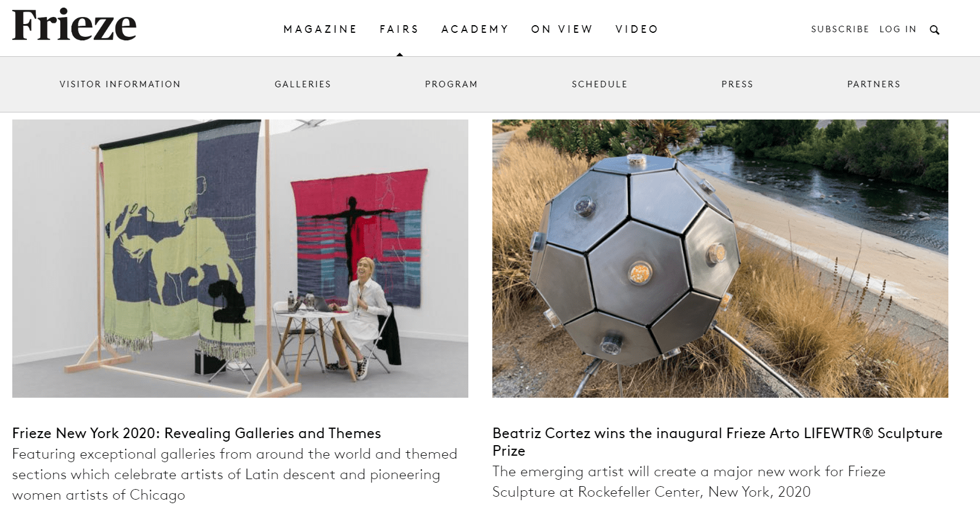Click the search magnifier icon

[934, 30]
